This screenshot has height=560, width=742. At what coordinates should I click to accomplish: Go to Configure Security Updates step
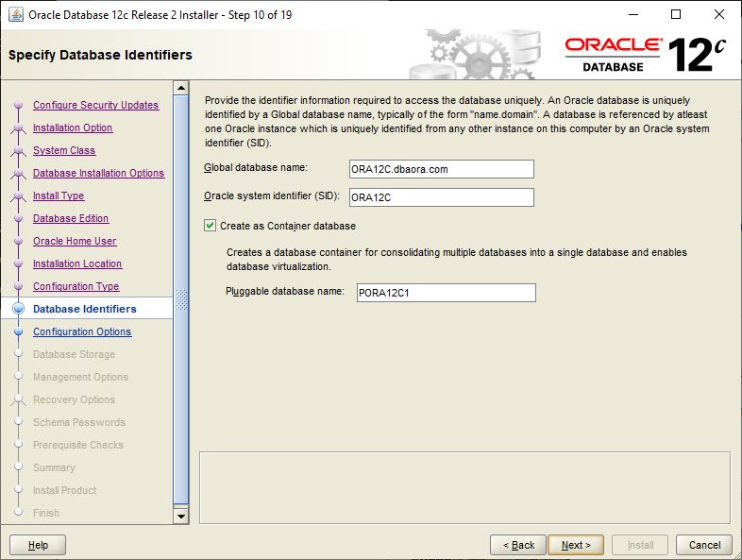tap(95, 105)
